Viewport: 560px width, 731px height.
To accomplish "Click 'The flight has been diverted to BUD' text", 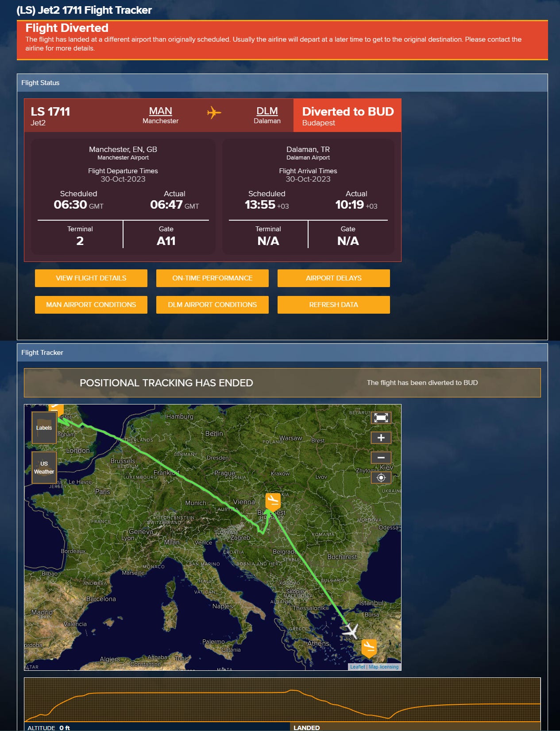I will click(422, 383).
